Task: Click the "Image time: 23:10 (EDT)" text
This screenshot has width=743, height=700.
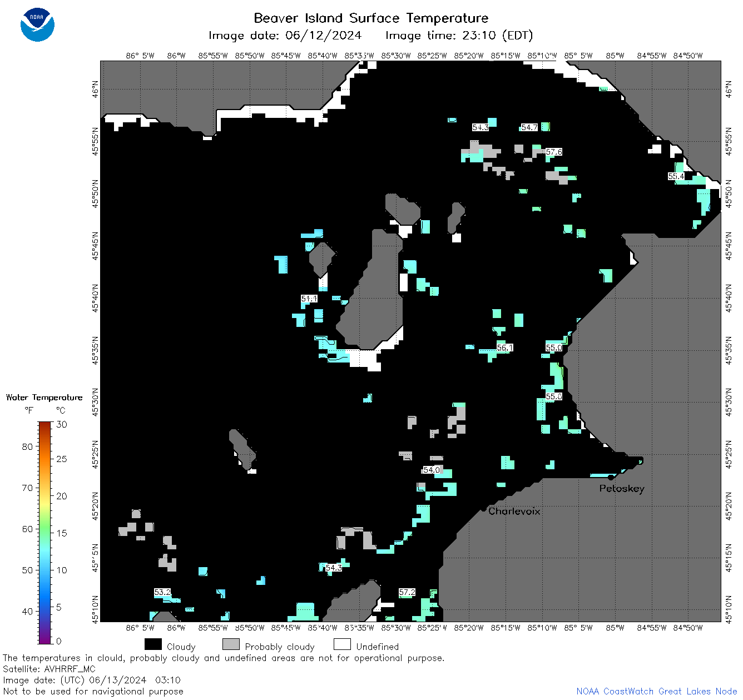Action: pos(459,36)
